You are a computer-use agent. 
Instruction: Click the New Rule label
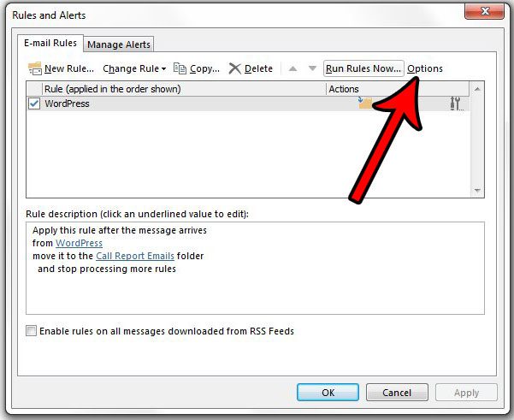point(69,68)
